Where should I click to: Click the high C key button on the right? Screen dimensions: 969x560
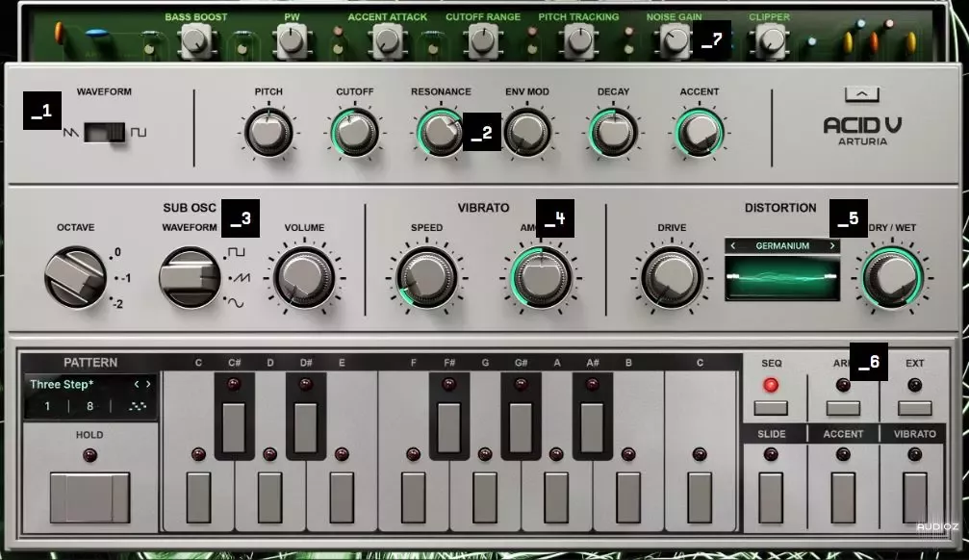(700, 497)
